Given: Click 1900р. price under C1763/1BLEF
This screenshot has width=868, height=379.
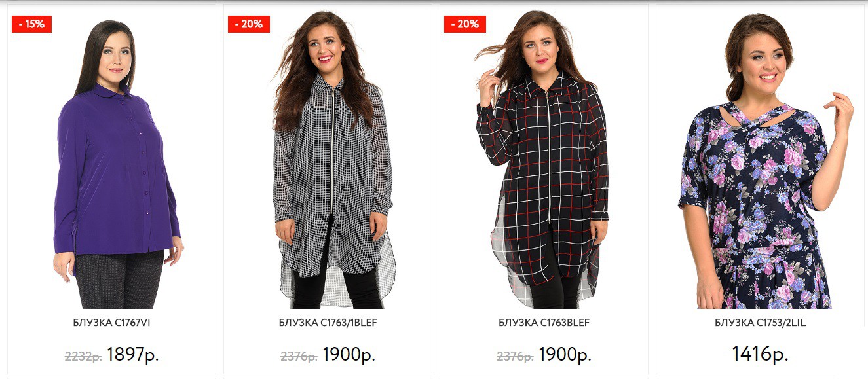Looking at the screenshot, I should pyautogui.click(x=349, y=355).
